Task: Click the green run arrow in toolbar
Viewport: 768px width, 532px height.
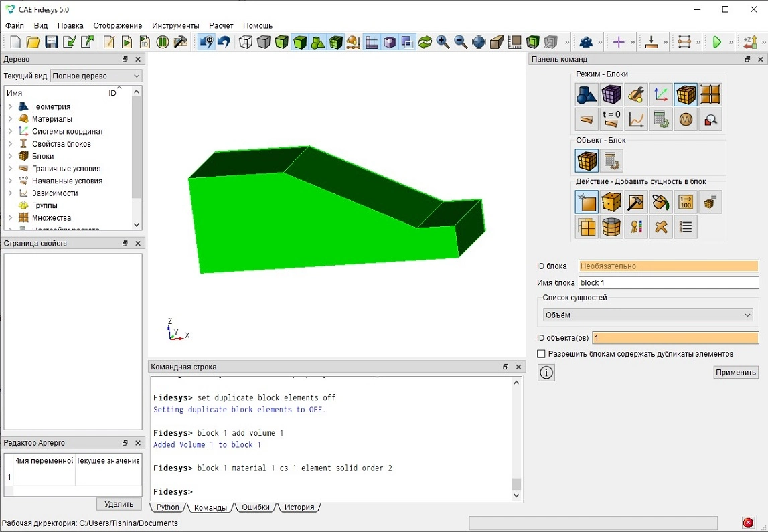Action: 717,42
